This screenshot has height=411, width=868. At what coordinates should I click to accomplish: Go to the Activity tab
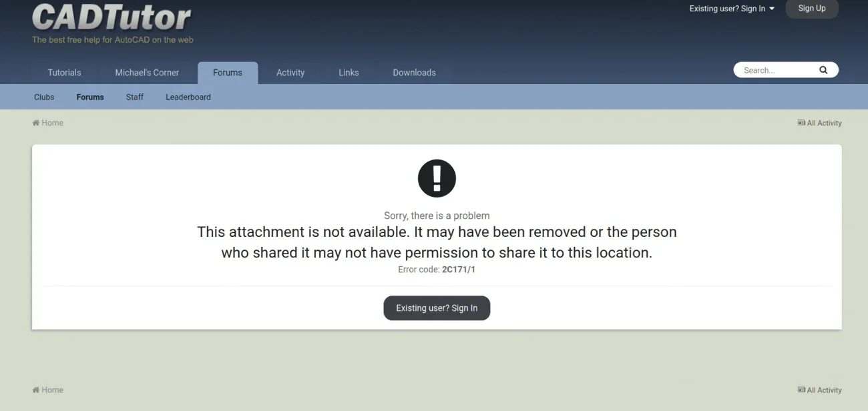click(x=290, y=73)
